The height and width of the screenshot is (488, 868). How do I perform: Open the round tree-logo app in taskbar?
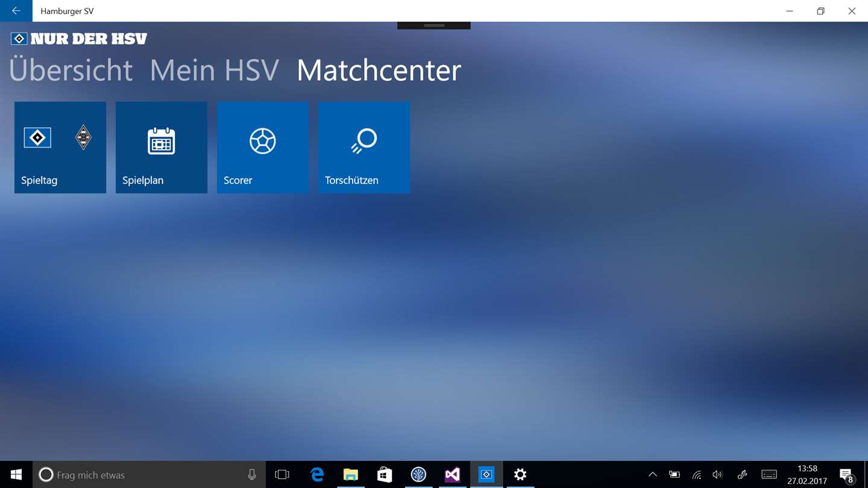coord(418,475)
